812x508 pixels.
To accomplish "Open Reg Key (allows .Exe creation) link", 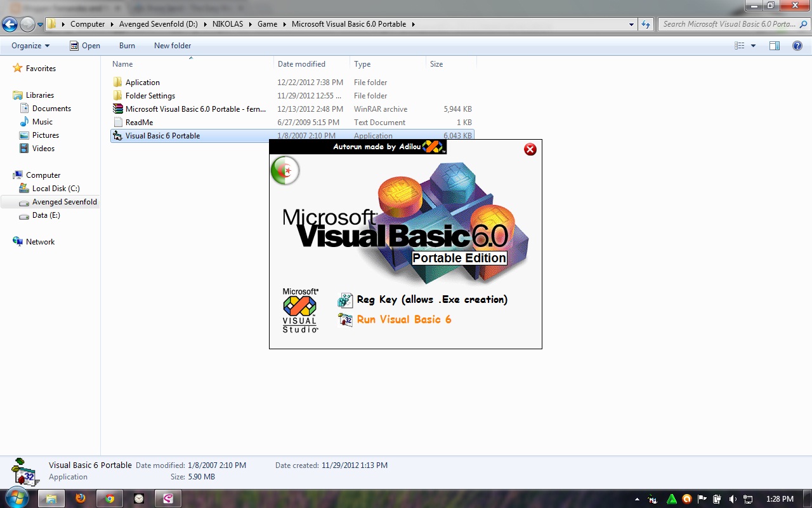I will pyautogui.click(x=432, y=300).
